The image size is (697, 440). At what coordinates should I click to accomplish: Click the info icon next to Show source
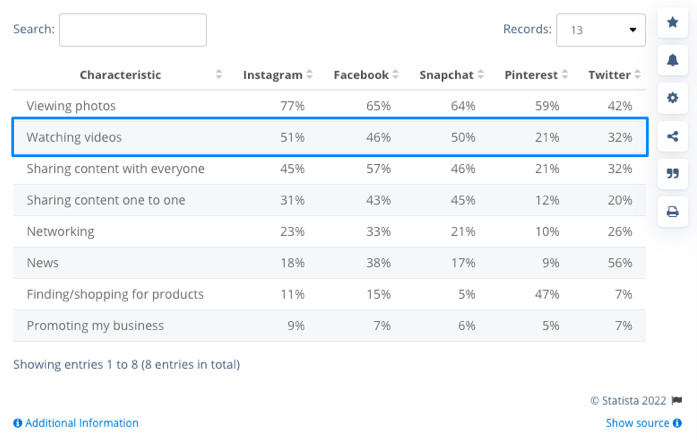[677, 423]
